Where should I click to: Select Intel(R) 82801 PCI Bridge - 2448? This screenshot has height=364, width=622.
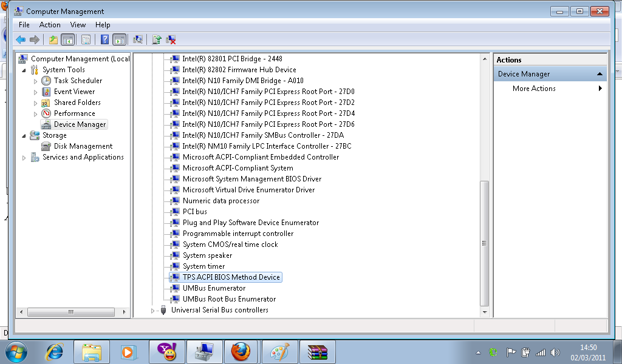tap(232, 59)
